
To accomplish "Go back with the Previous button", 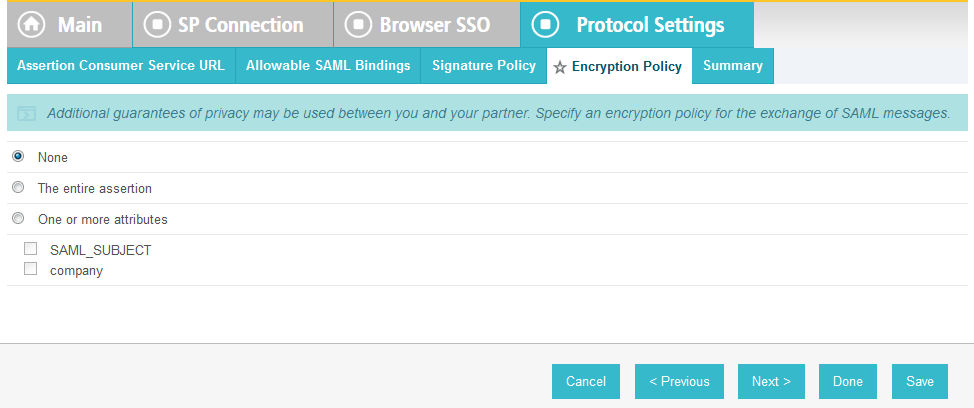I will [x=680, y=381].
